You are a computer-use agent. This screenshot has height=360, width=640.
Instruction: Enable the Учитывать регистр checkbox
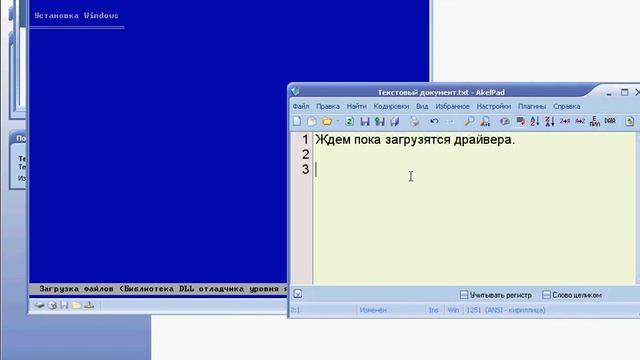coord(464,295)
